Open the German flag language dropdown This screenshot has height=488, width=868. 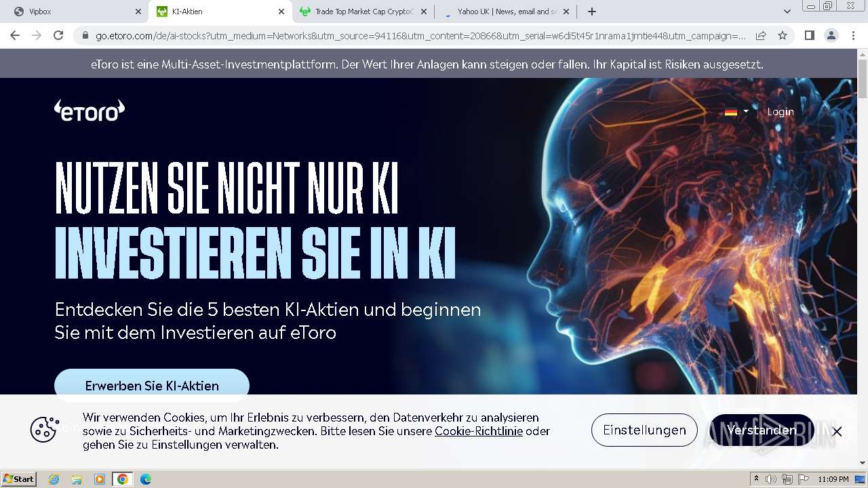click(x=736, y=112)
